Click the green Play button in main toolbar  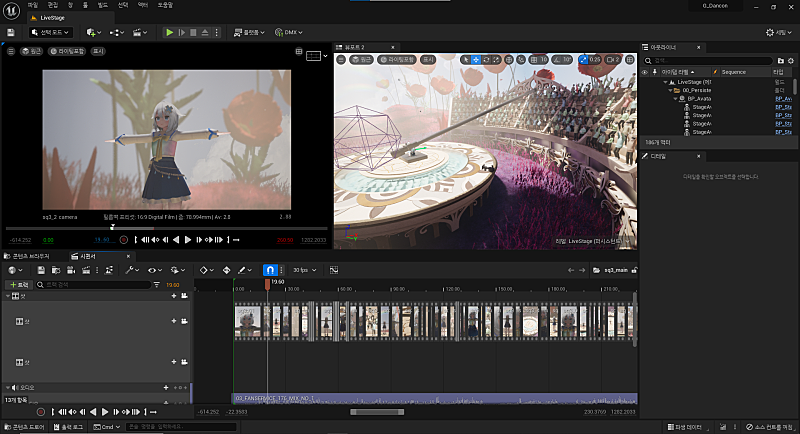pos(170,32)
